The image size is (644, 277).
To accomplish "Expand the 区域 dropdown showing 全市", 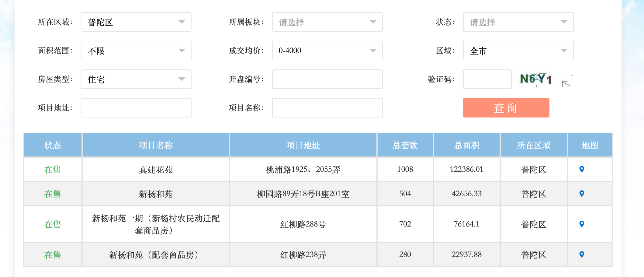I will click(x=518, y=51).
